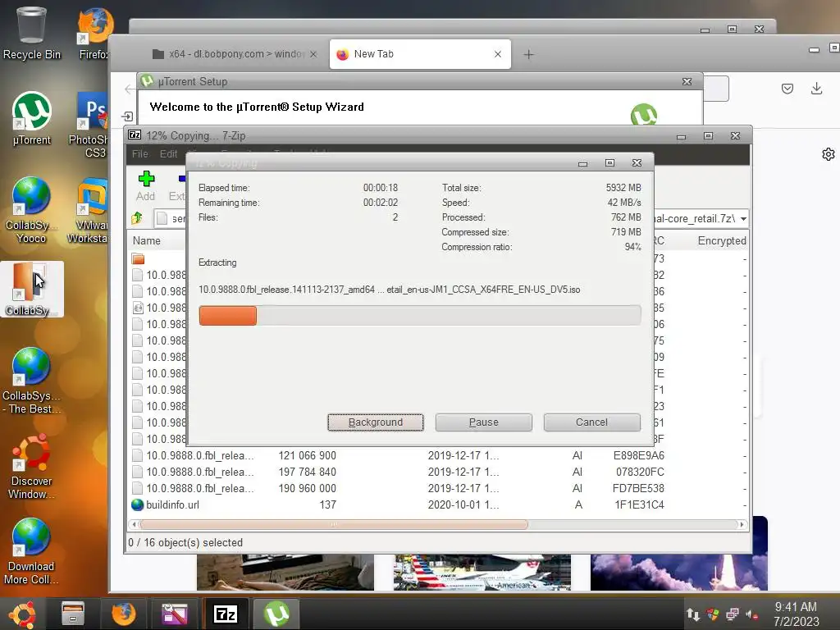Select the file sized 190 960 000
The height and width of the screenshot is (630, 840).
(x=437, y=488)
